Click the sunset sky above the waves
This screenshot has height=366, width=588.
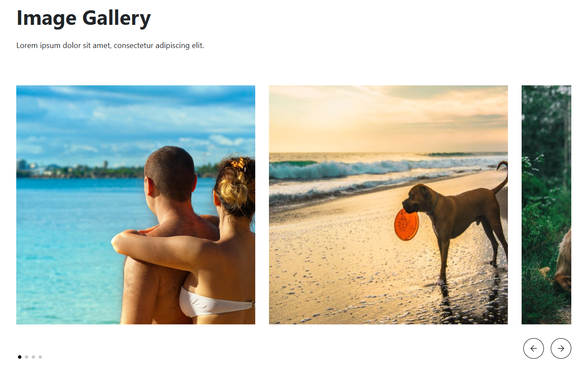pyautogui.click(x=388, y=119)
